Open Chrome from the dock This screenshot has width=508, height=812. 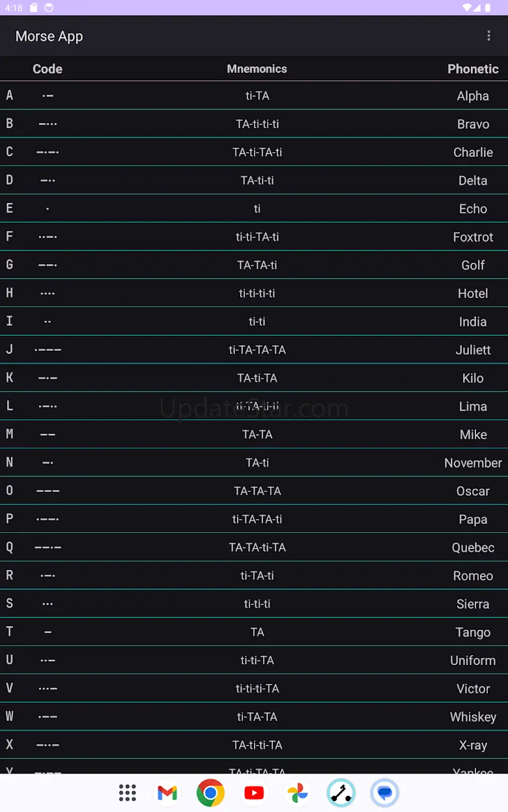point(210,792)
